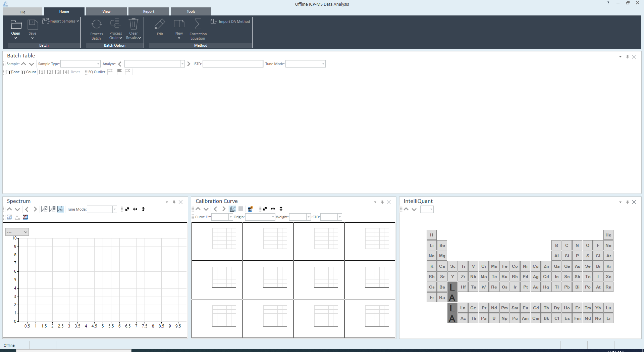Screen dimensions: 644x352
Task: Switch to the View ribbon tab
Action: pos(106,11)
